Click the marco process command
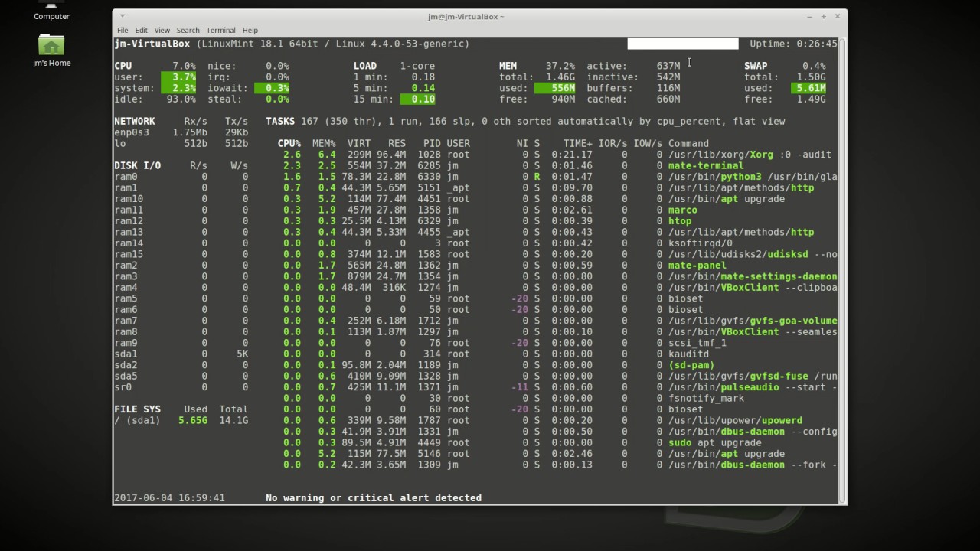The height and width of the screenshot is (551, 980). (x=683, y=210)
